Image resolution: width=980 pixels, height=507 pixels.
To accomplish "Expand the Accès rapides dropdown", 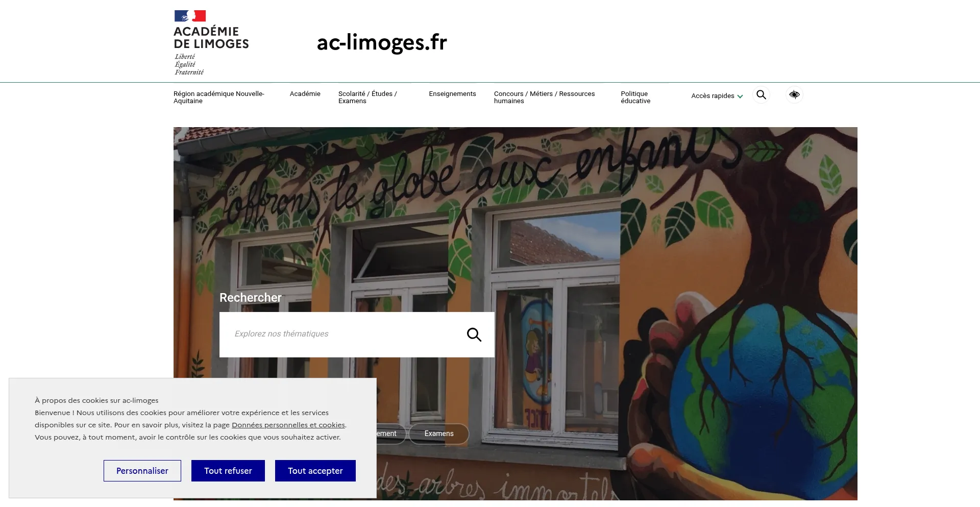I will point(717,96).
